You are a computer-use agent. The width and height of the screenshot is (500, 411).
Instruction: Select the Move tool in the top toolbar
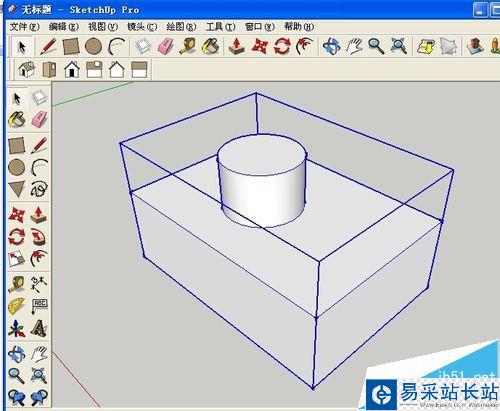click(259, 46)
